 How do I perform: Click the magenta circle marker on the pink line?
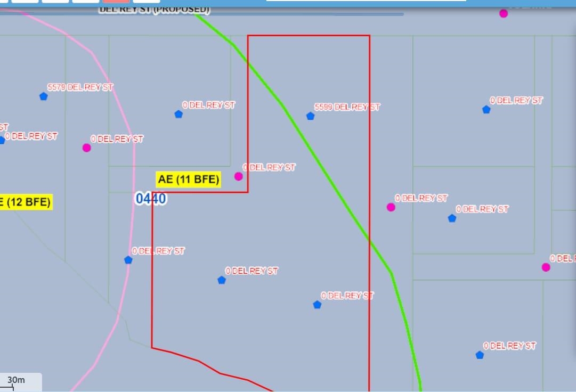(x=86, y=148)
